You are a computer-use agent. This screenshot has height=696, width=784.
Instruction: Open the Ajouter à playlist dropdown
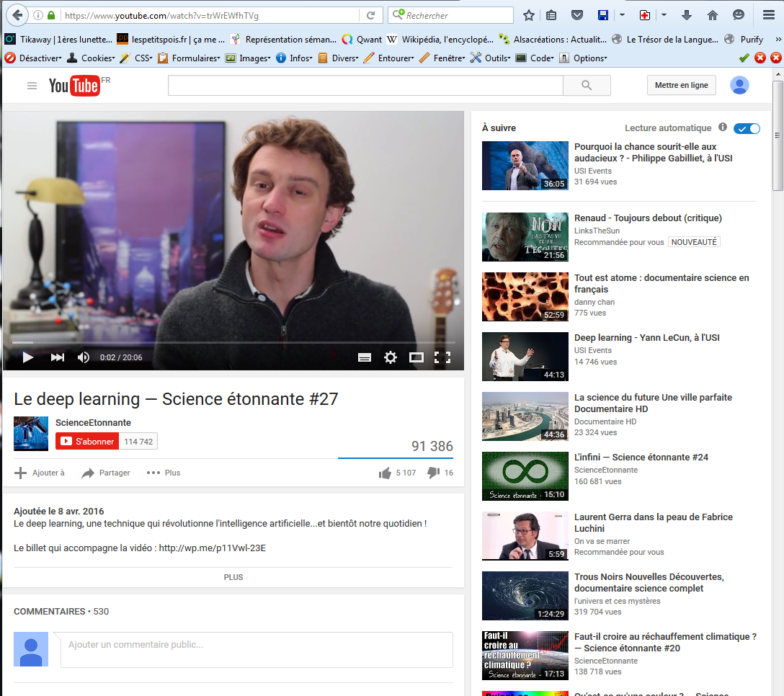[40, 473]
